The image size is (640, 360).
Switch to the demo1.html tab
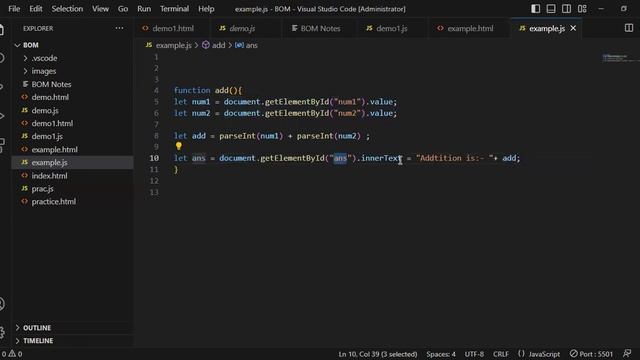tap(172, 28)
